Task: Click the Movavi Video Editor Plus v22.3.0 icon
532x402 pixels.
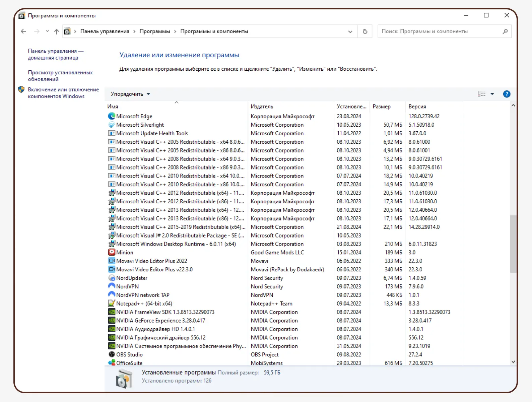Action: coord(112,269)
